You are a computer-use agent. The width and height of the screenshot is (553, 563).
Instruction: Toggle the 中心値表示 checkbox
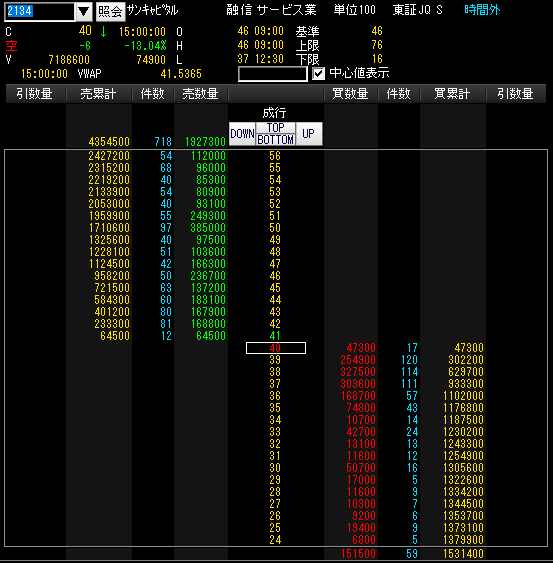click(319, 74)
